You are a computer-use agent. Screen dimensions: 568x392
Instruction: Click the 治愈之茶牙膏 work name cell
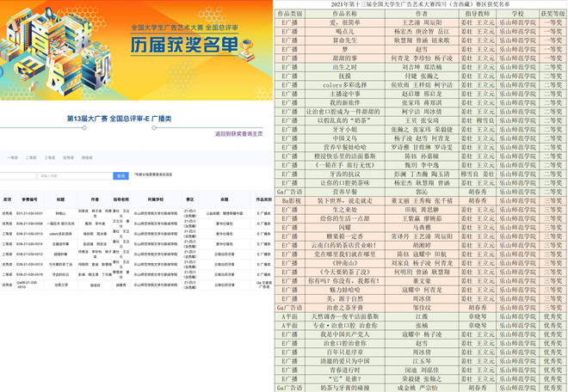345,308
